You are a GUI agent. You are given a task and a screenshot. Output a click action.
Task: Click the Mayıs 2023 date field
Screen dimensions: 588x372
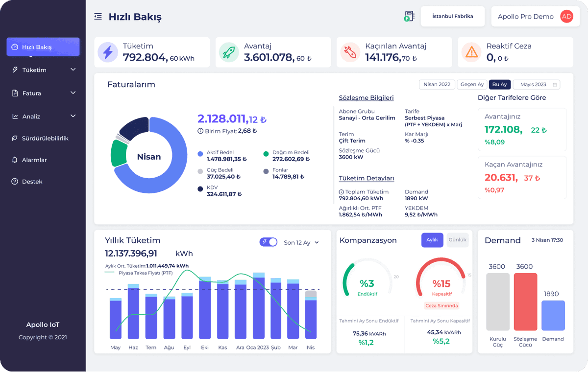point(537,85)
